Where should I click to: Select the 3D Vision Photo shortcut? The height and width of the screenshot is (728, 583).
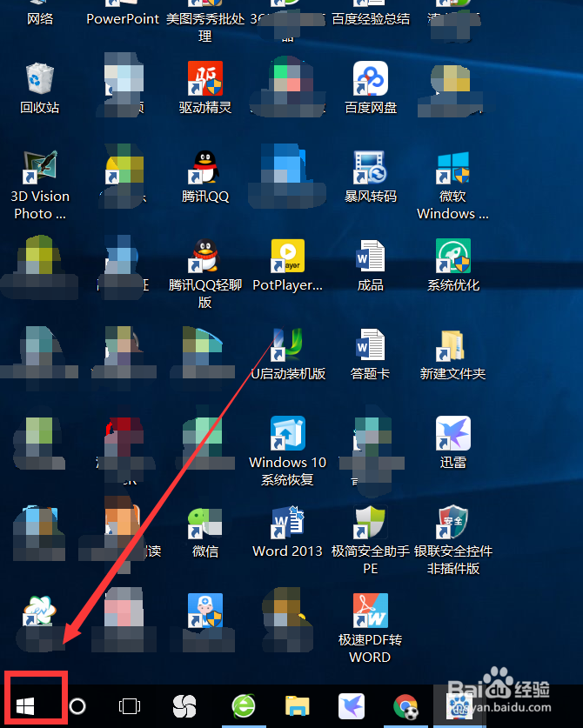pyautogui.click(x=40, y=167)
